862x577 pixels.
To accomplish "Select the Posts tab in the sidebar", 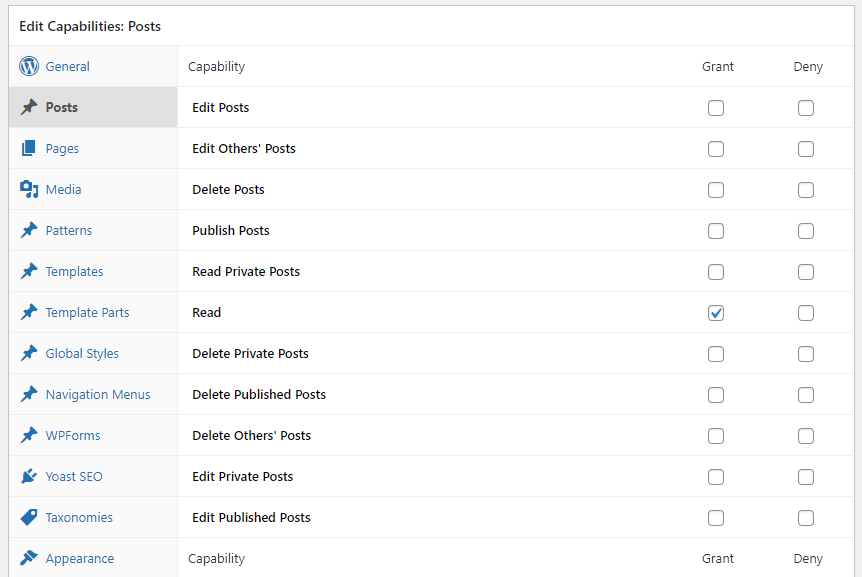I will (61, 107).
